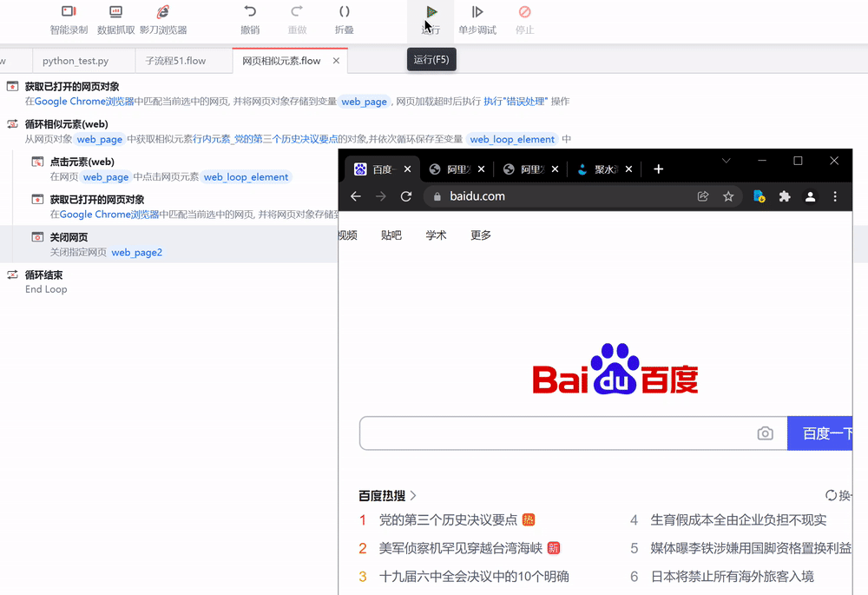Click the 点击元素 step icon
Viewport: 868px width, 595px height.
click(x=37, y=162)
